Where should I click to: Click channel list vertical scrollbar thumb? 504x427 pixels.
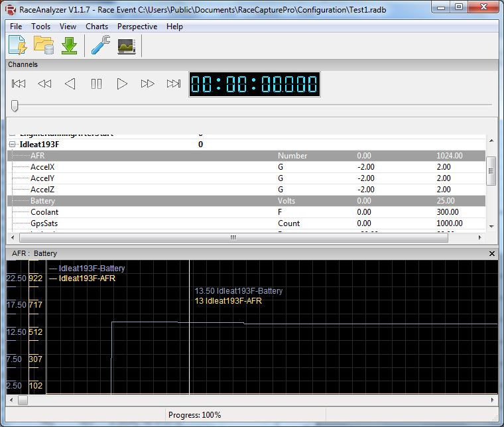[x=491, y=171]
